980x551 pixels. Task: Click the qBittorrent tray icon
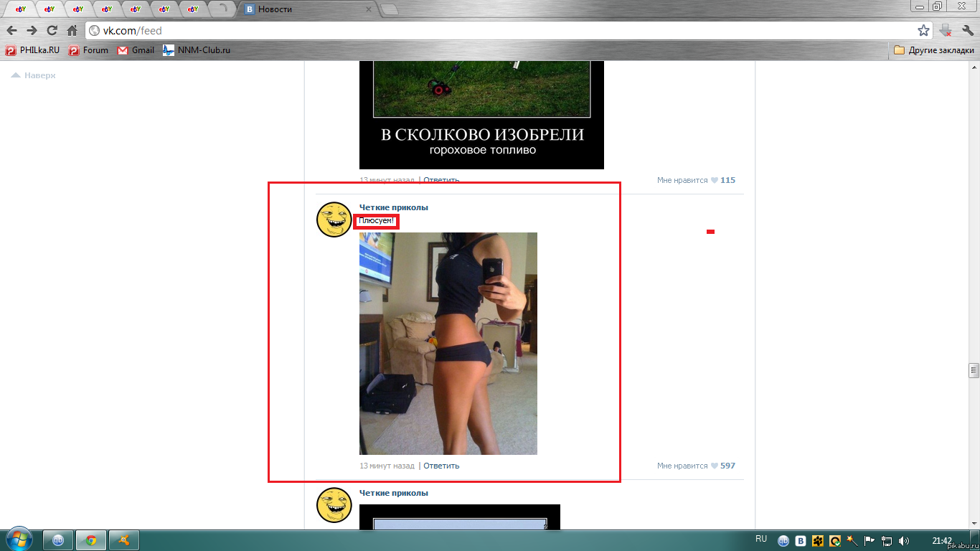pyautogui.click(x=784, y=541)
